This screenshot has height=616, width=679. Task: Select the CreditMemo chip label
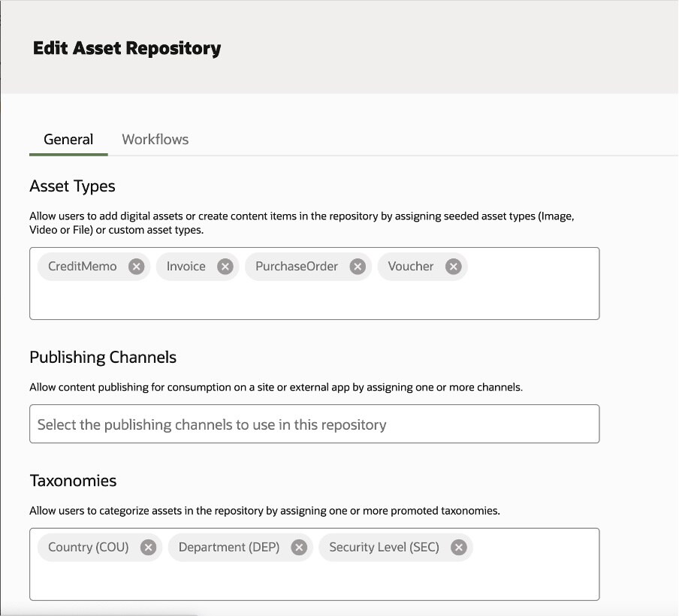click(83, 267)
